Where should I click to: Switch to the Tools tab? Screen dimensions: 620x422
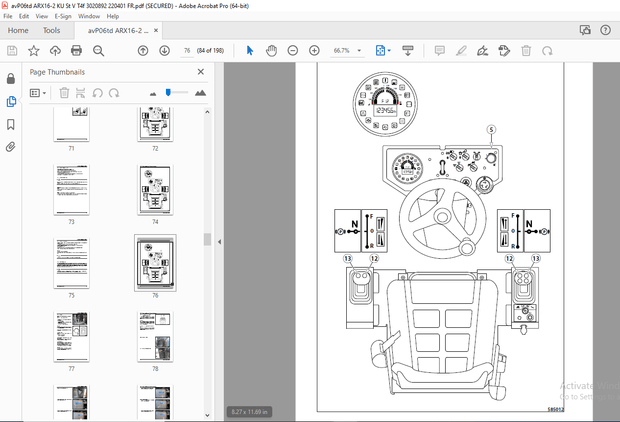tap(51, 30)
